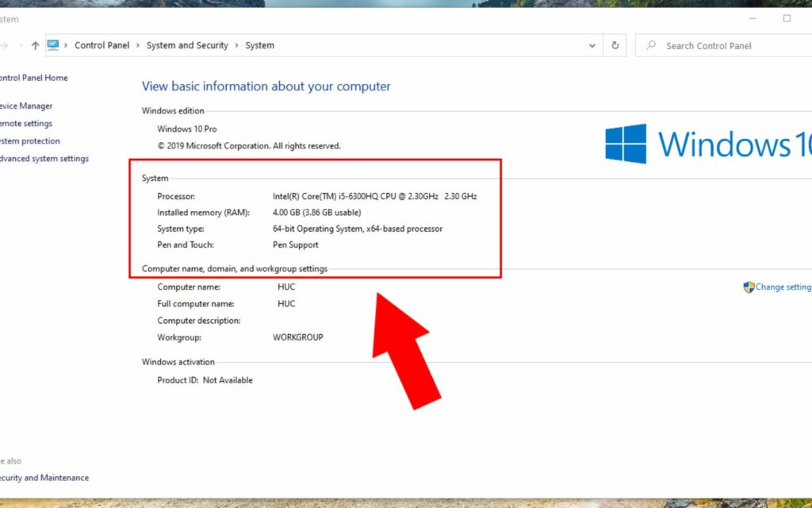Image resolution: width=812 pixels, height=508 pixels.
Task: Click Change settings for computer name
Action: tap(782, 287)
